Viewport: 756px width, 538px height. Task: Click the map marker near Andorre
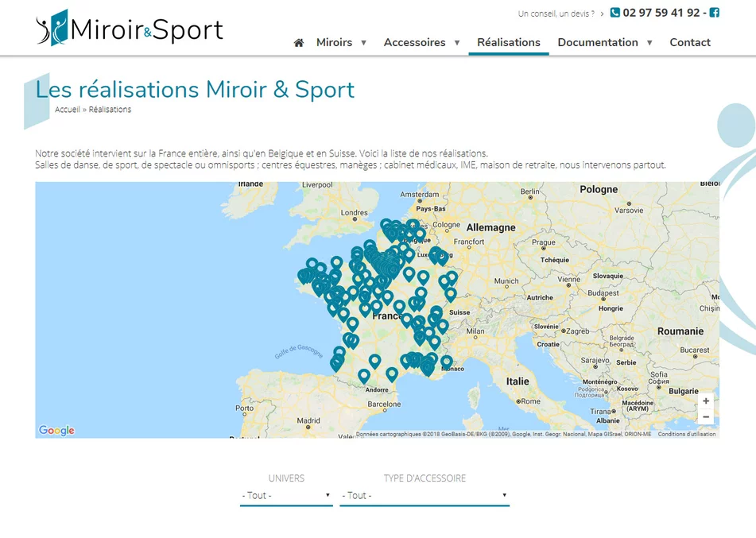coord(364,375)
